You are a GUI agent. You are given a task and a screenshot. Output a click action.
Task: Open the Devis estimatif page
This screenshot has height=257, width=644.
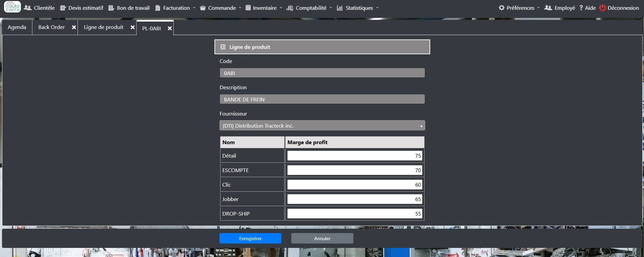[x=82, y=8]
